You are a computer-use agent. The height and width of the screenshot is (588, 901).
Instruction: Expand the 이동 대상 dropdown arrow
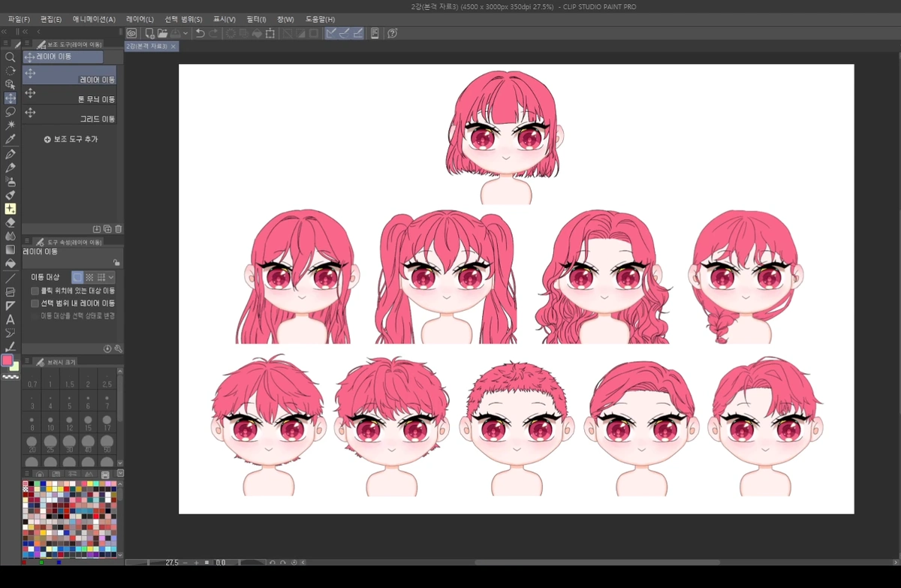[112, 277]
